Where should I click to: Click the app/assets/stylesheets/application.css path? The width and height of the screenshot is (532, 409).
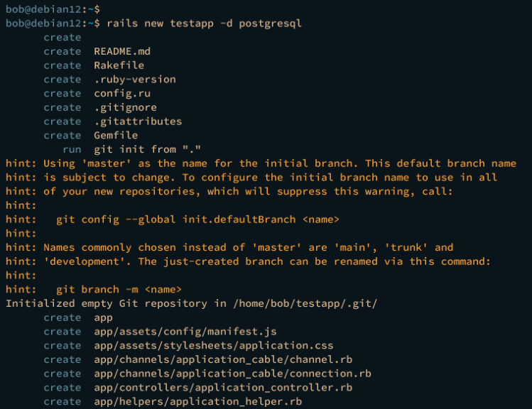213,346
